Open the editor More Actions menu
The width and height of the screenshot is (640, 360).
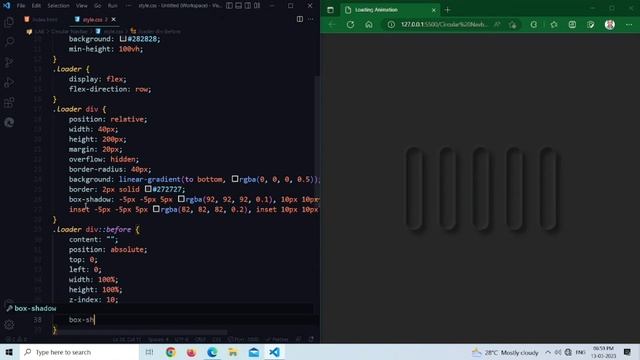311,19
